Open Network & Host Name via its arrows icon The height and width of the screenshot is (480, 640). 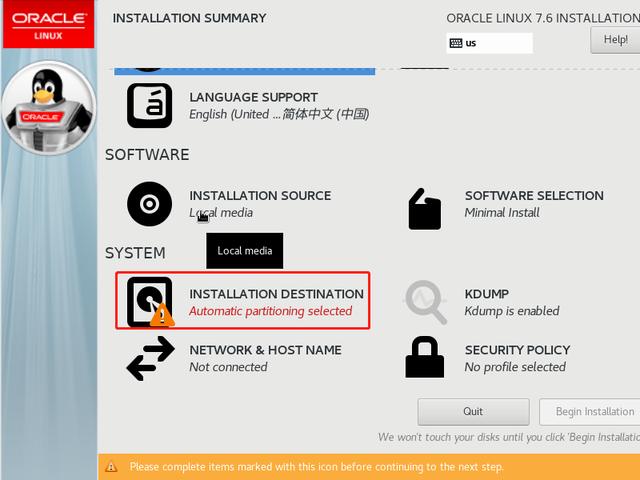point(150,358)
